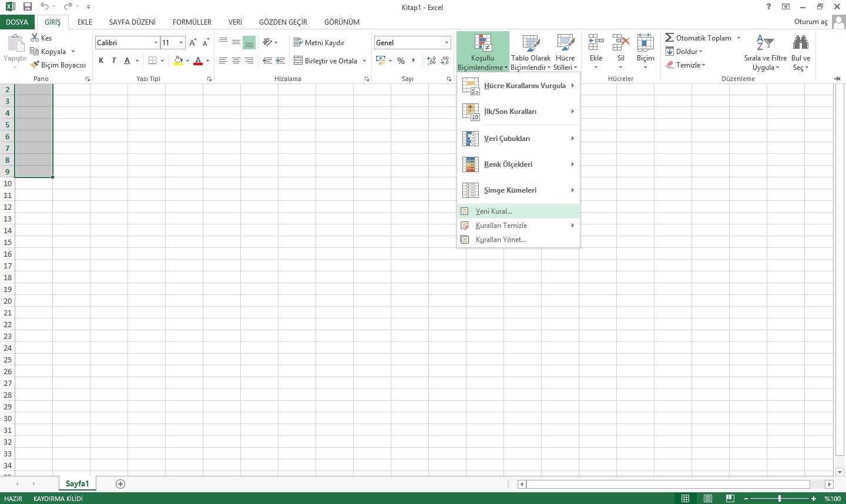
Task: Select Kuralları Yönet... menu item
Action: [518, 240]
